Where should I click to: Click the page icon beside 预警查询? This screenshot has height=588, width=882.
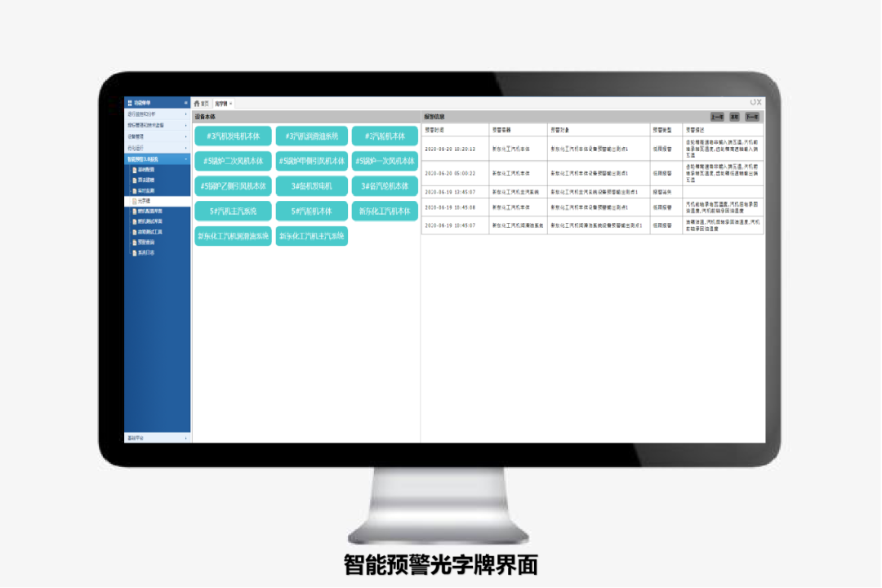tap(134, 243)
